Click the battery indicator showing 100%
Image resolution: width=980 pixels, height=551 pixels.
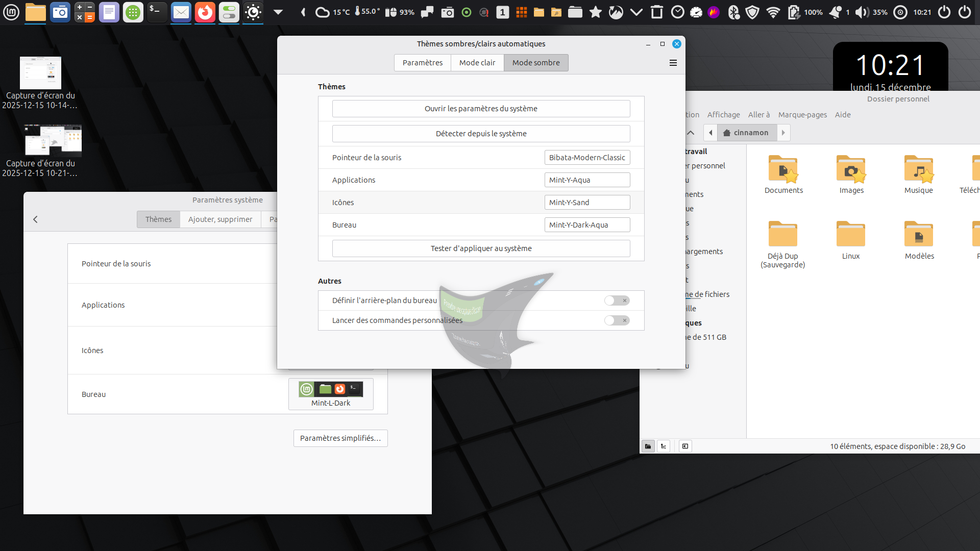coord(805,12)
